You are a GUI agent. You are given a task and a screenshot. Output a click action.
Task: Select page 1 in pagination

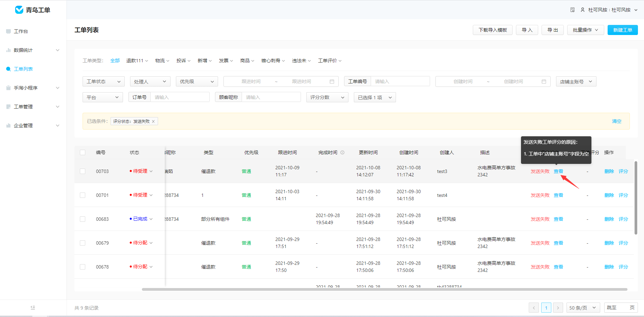click(546, 308)
